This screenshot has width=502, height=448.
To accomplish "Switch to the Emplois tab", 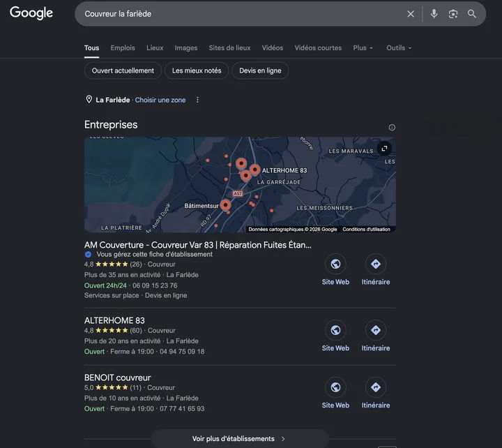I will [x=123, y=48].
